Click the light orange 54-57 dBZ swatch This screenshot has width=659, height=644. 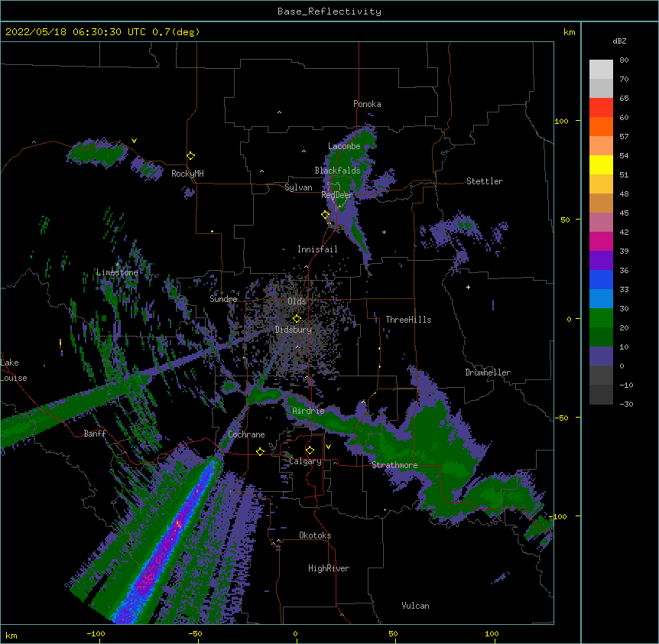pos(601,146)
